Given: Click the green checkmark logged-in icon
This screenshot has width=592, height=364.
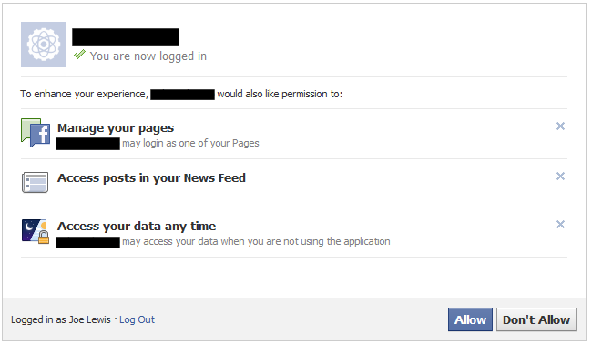Looking at the screenshot, I should (79, 55).
